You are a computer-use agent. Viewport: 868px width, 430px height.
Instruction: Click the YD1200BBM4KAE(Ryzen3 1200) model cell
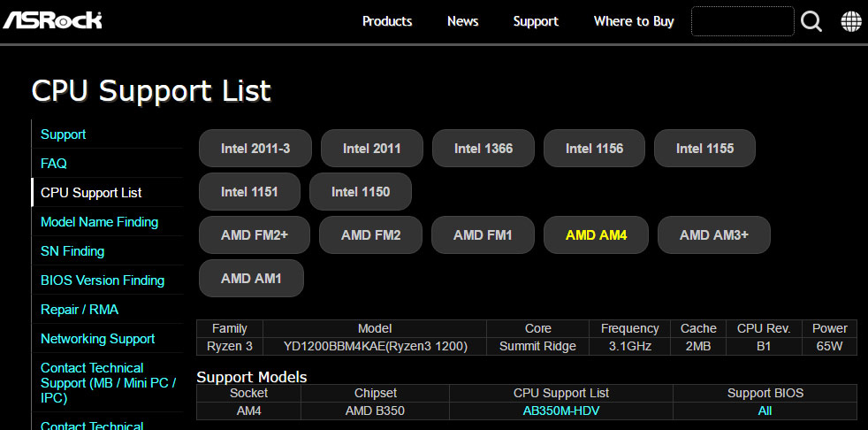[376, 346]
